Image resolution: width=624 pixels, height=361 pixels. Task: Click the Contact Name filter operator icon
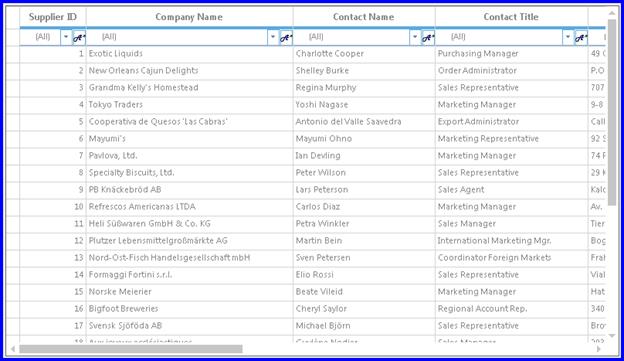[428, 37]
